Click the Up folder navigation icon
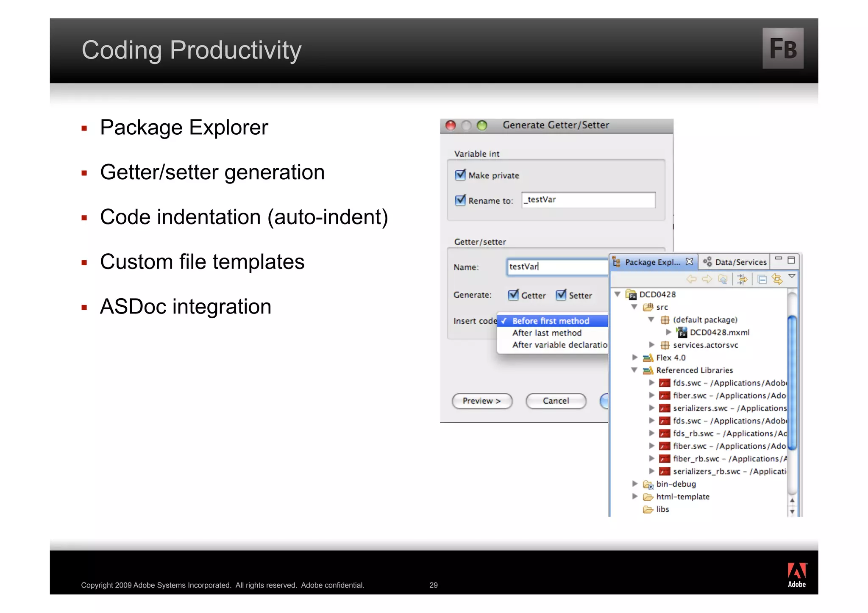The height and width of the screenshot is (613, 868). 723,279
